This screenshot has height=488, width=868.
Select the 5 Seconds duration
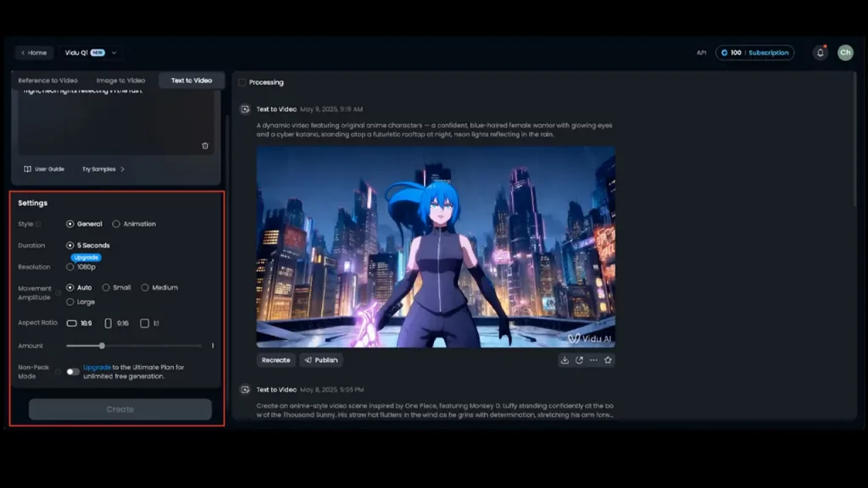[x=88, y=245]
